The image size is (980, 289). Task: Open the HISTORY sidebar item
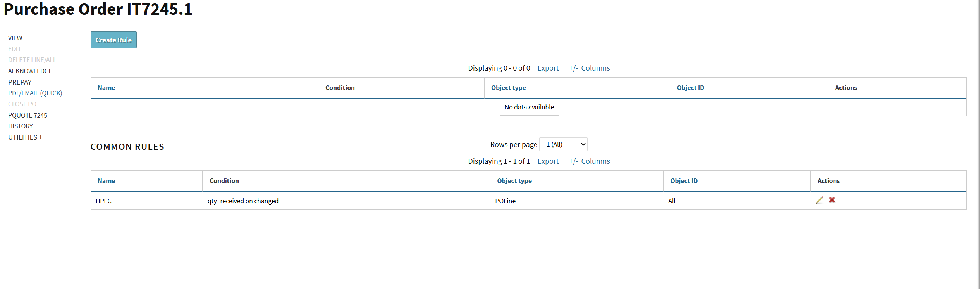(21, 126)
